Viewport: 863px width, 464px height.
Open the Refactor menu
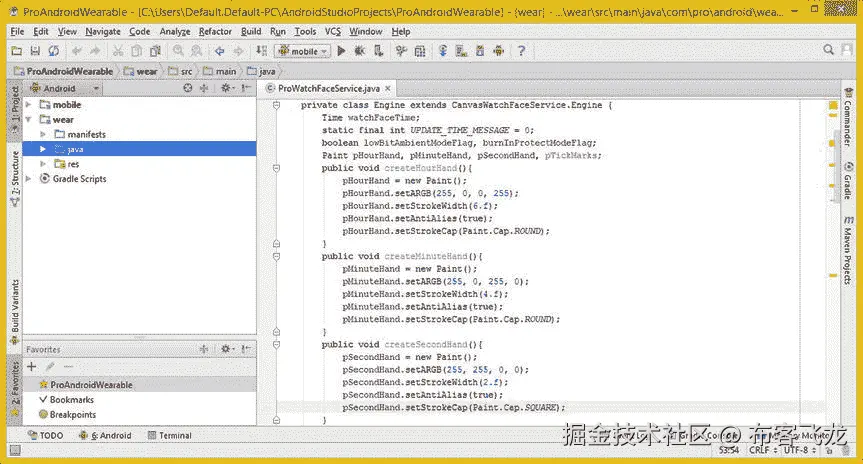215,31
